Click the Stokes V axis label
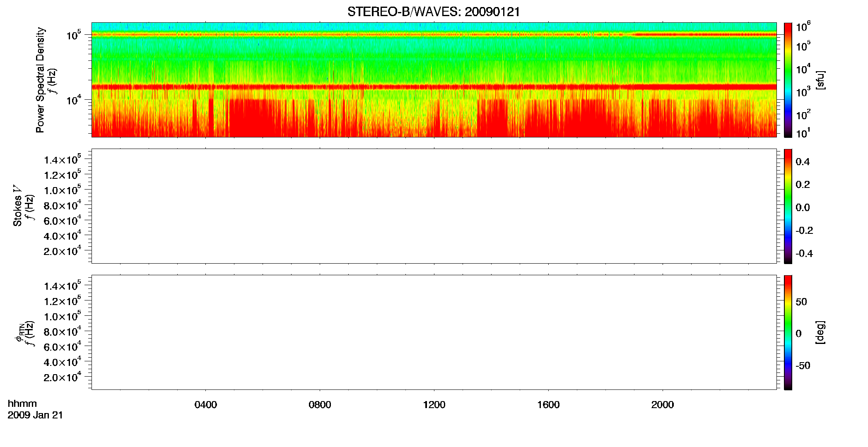868x447 pixels. click(x=17, y=206)
